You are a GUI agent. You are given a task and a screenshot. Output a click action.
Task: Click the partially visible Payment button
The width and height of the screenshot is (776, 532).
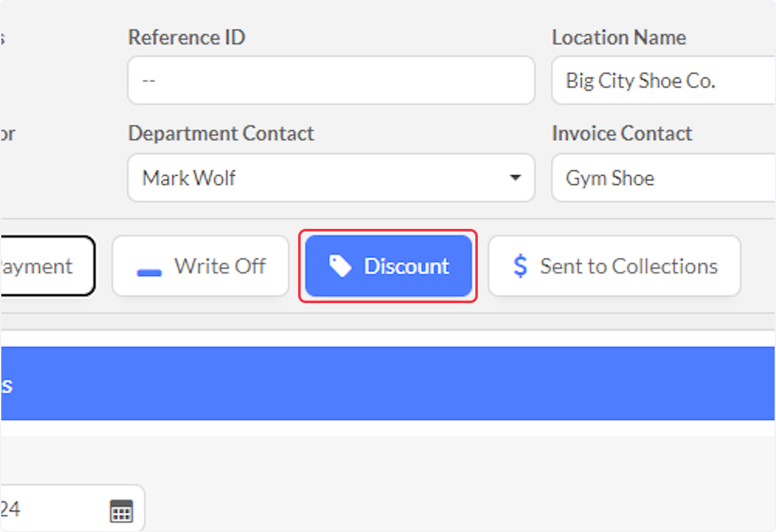[x=47, y=266]
